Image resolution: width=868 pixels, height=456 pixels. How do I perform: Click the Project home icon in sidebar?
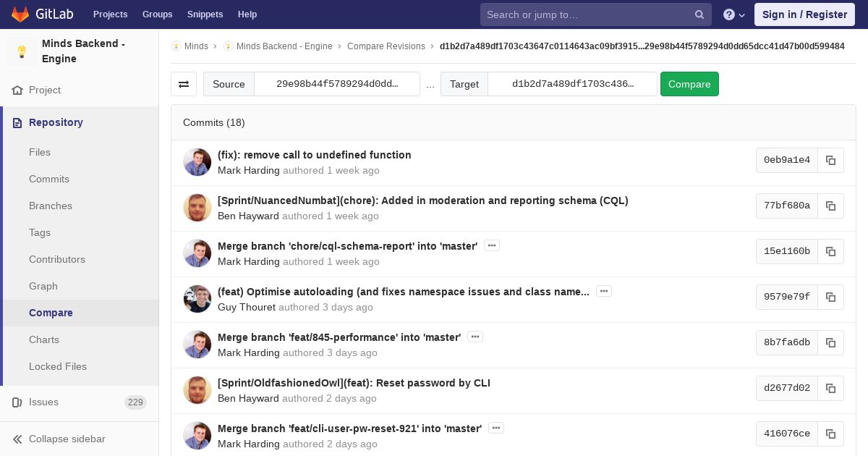pyautogui.click(x=17, y=90)
